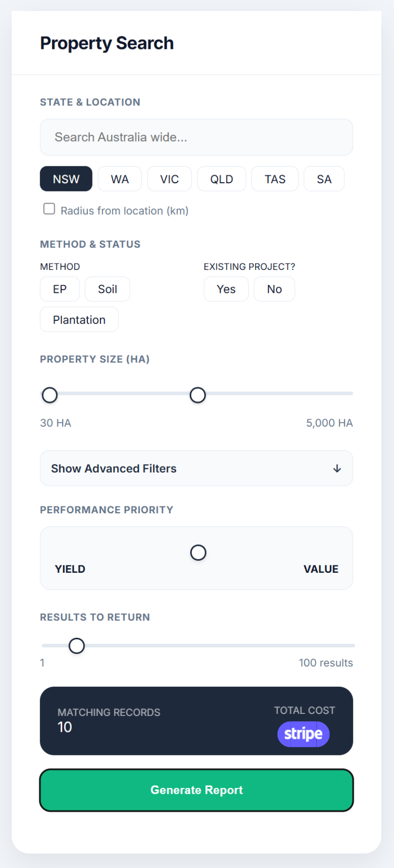Click the Stripe payment badge
This screenshot has height=868, width=394.
303,734
